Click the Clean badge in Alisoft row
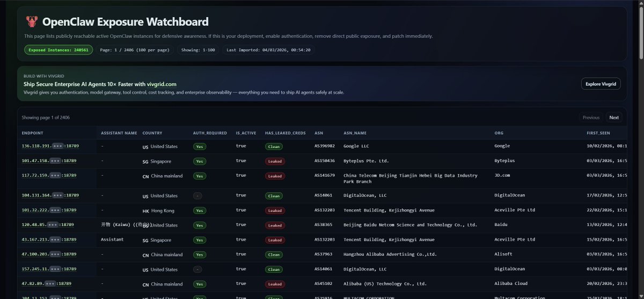The width and height of the screenshot is (644, 299). tap(274, 255)
